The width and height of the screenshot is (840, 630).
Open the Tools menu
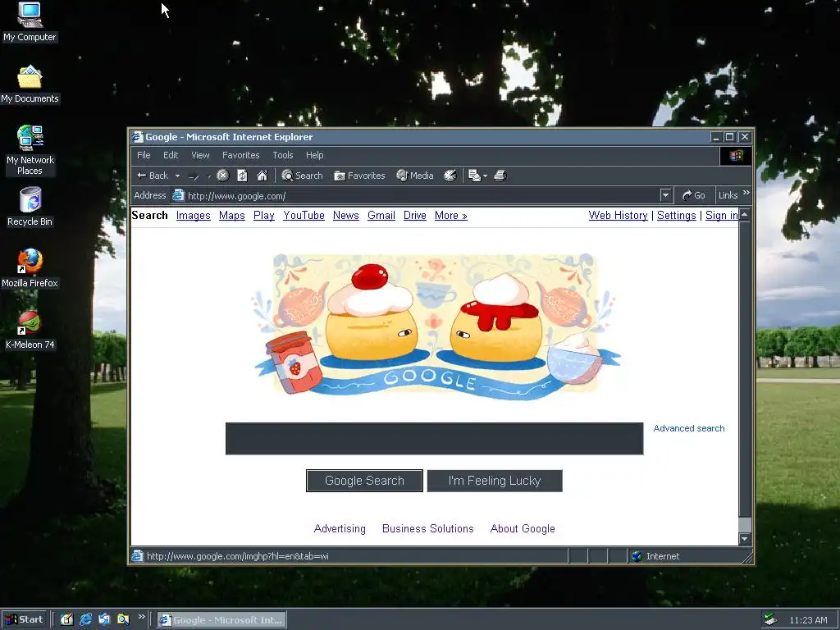tap(283, 155)
